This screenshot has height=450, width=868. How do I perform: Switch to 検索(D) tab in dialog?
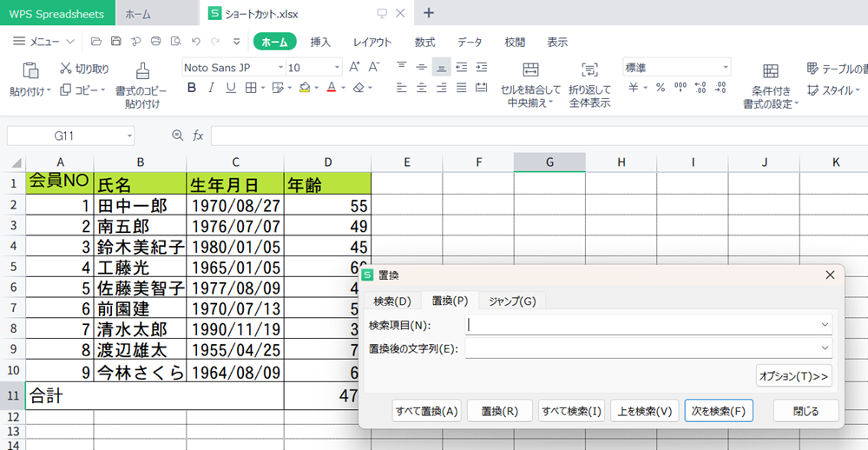pyautogui.click(x=392, y=301)
